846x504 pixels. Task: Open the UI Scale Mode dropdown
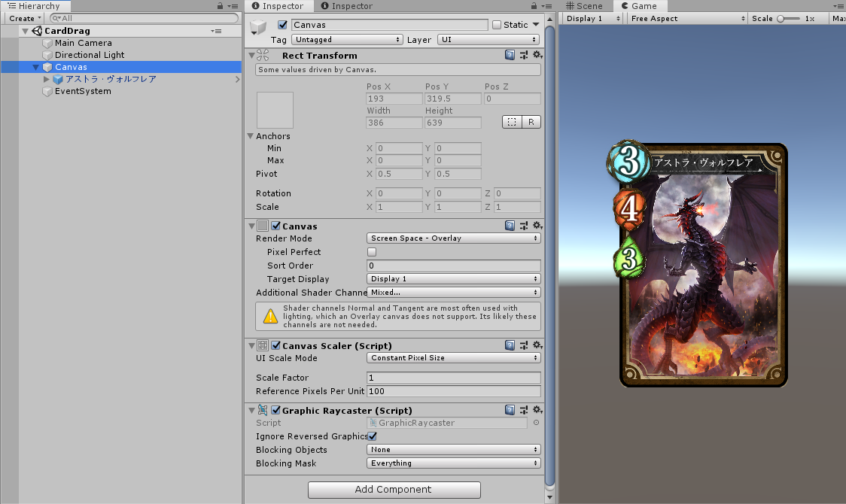pyautogui.click(x=454, y=358)
